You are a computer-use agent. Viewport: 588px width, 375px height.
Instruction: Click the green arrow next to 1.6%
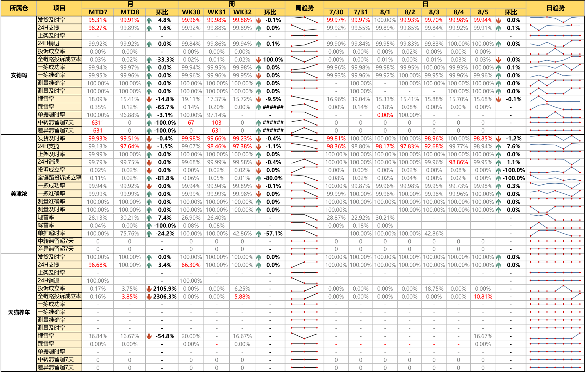(x=149, y=28)
